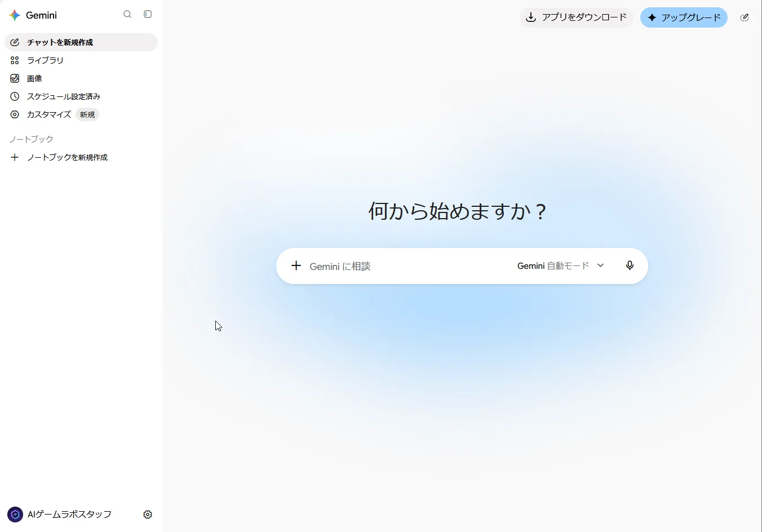Click the アップグレード button
The height and width of the screenshot is (532, 762).
pyautogui.click(x=684, y=17)
